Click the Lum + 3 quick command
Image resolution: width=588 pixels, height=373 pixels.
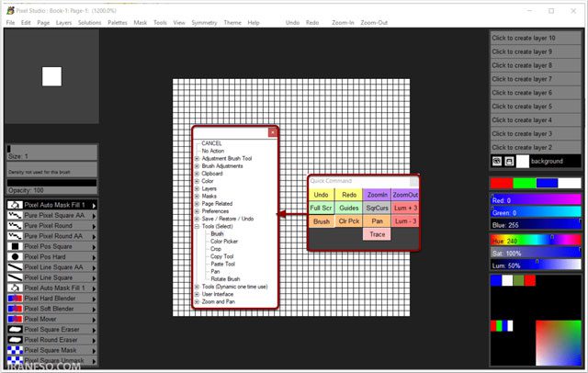[x=405, y=208]
